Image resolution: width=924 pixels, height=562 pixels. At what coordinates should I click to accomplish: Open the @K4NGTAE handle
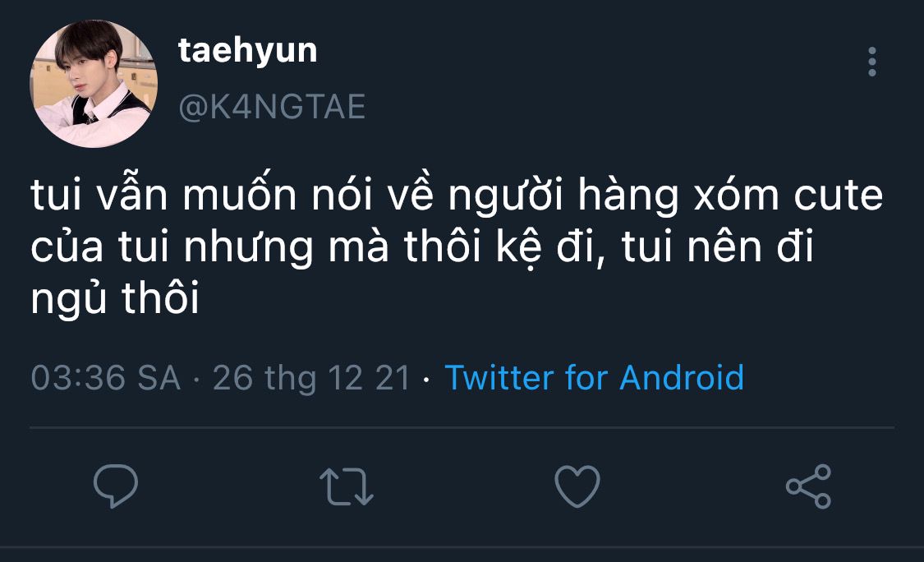click(272, 107)
